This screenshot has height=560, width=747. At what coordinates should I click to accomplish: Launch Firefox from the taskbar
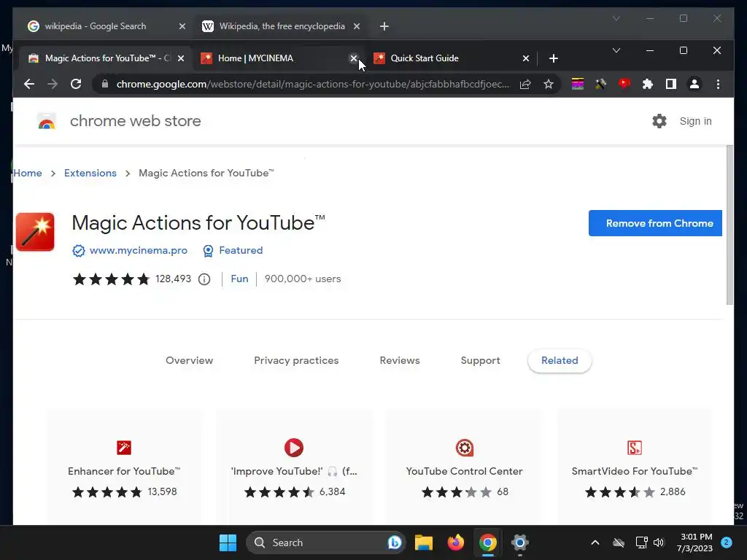456,542
